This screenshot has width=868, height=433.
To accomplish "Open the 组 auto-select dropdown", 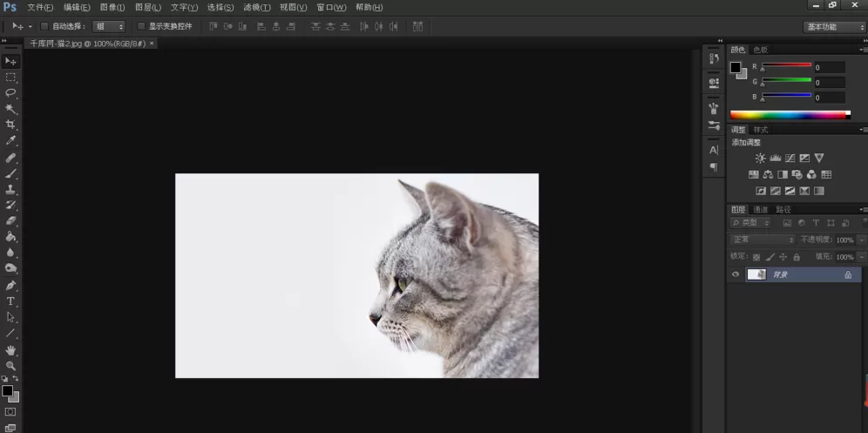I will pos(108,26).
